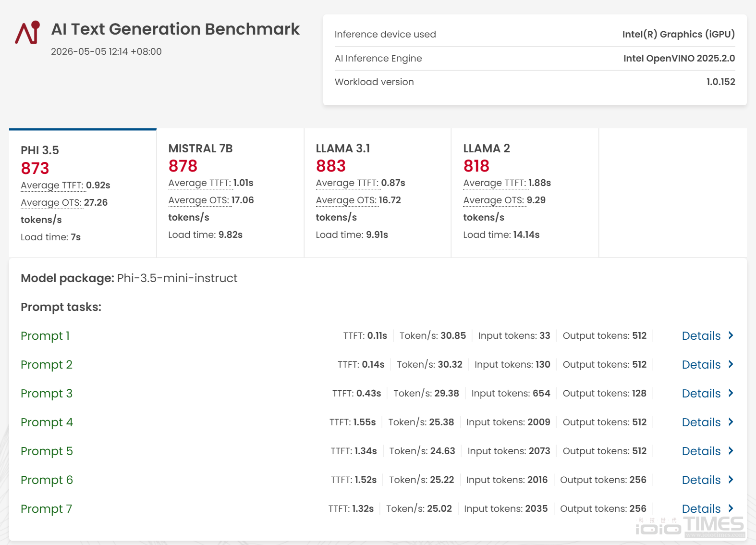Click the LLAMA 3.1 score '883'
Image resolution: width=756 pixels, height=545 pixels.
331,166
